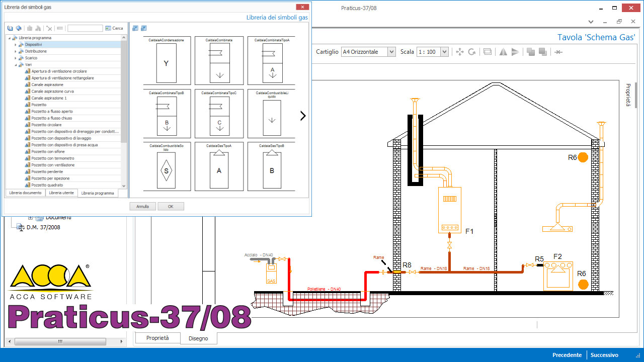Click the send-to-back icon
Screen dimensions: 644x362
tap(542, 52)
